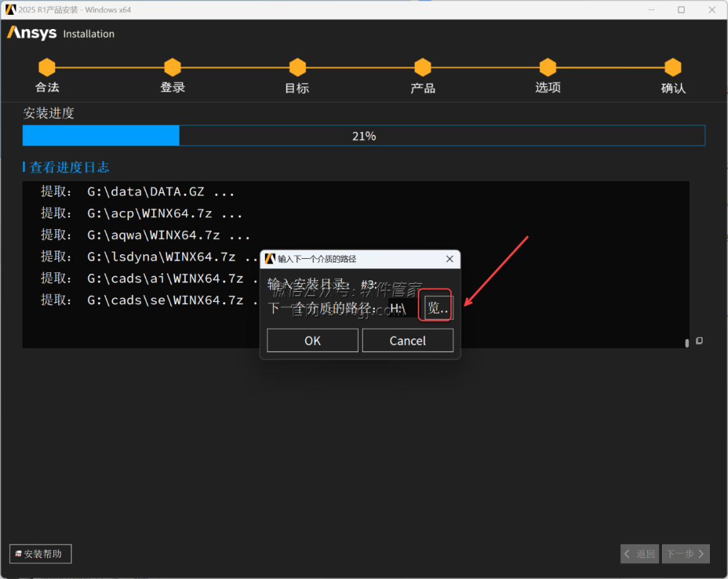
Task: Click the 选项 step label
Action: pos(548,88)
